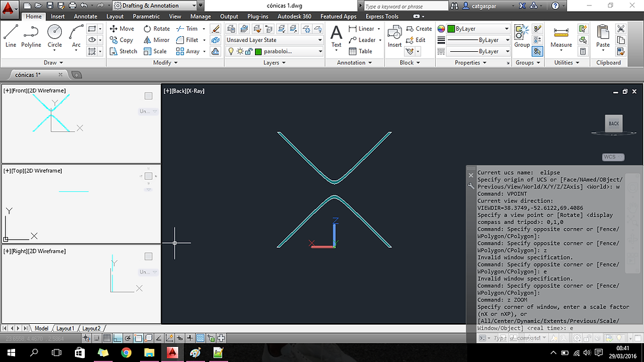Expand the Modify panel
The width and height of the screenshot is (644, 362).
point(165,63)
